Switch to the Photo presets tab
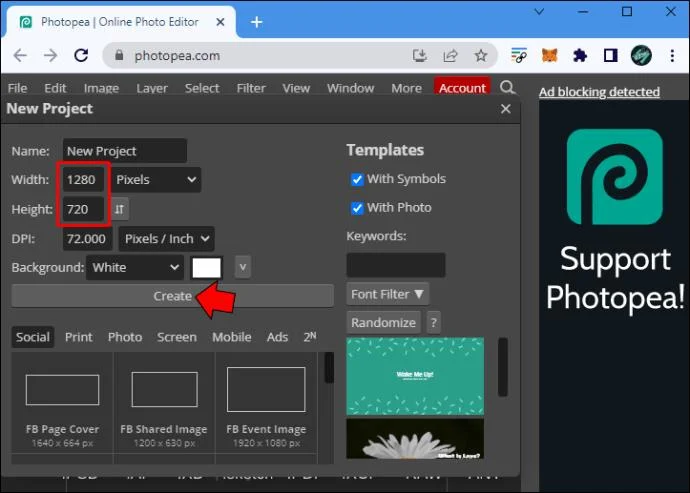The height and width of the screenshot is (493, 690). pos(125,337)
